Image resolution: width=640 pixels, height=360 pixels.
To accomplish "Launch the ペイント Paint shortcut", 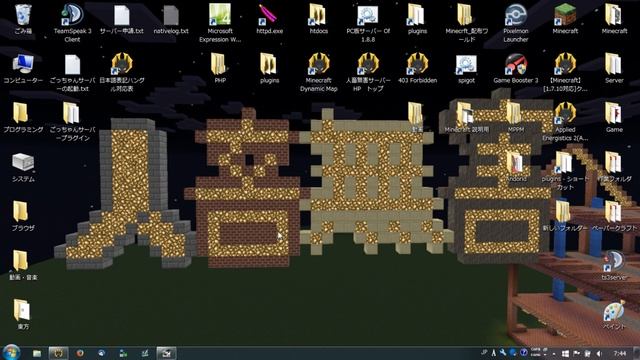I will 614,315.
